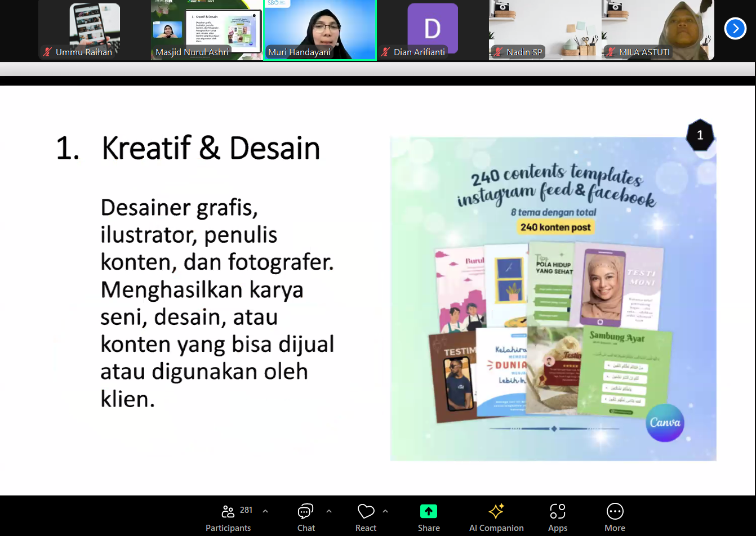
Task: Click the Canva templates image on slide
Action: pos(553,298)
